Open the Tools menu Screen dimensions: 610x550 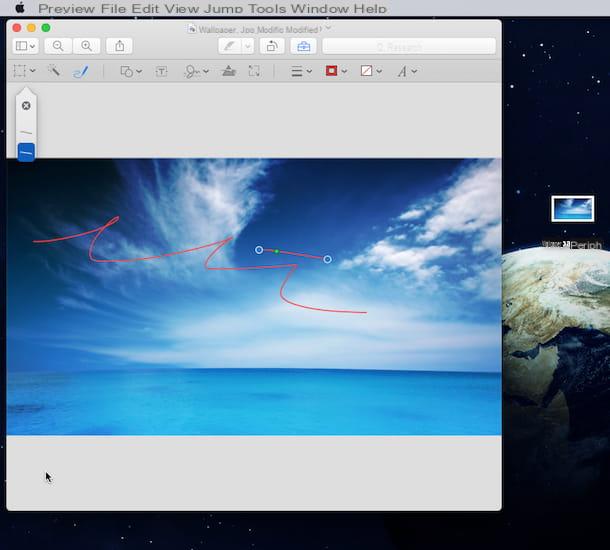click(x=267, y=9)
